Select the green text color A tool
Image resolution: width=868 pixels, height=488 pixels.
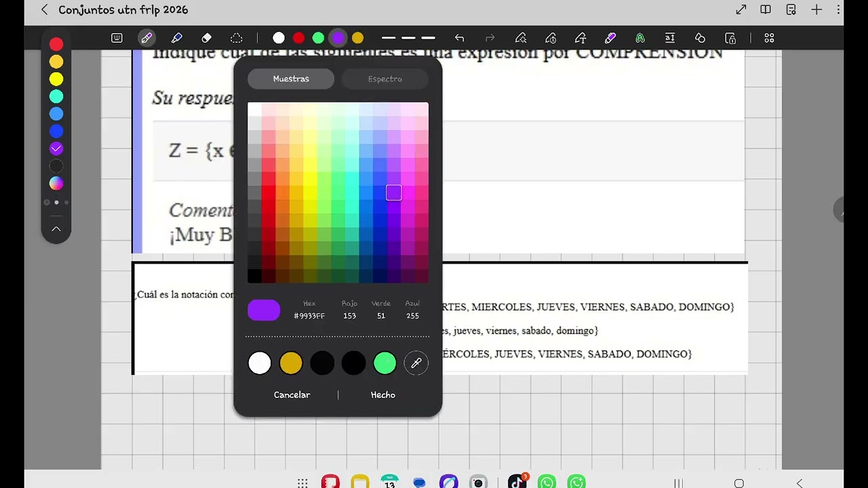click(x=639, y=38)
